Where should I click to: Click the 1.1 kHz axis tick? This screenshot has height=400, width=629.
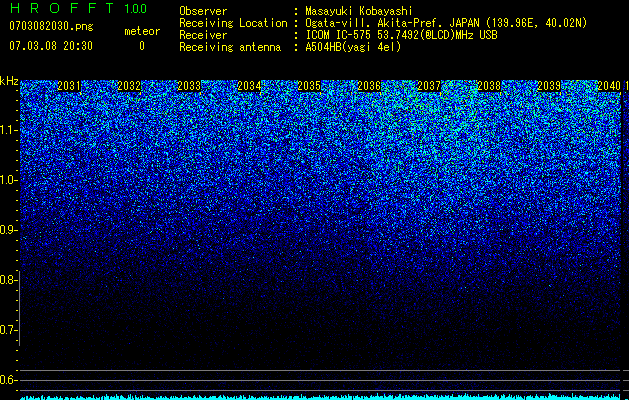[9, 130]
